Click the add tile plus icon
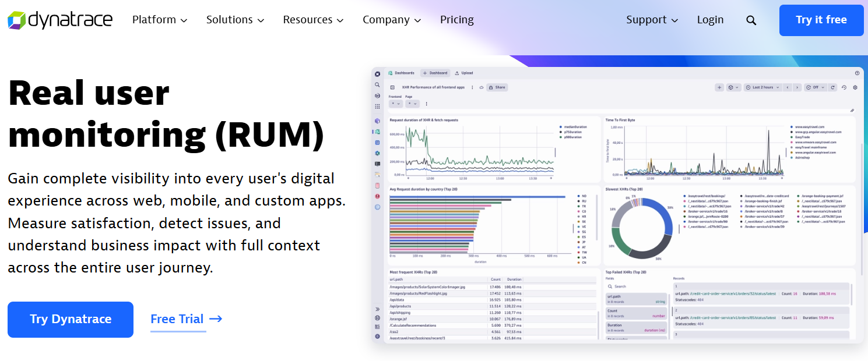The height and width of the screenshot is (361, 868). tap(719, 87)
